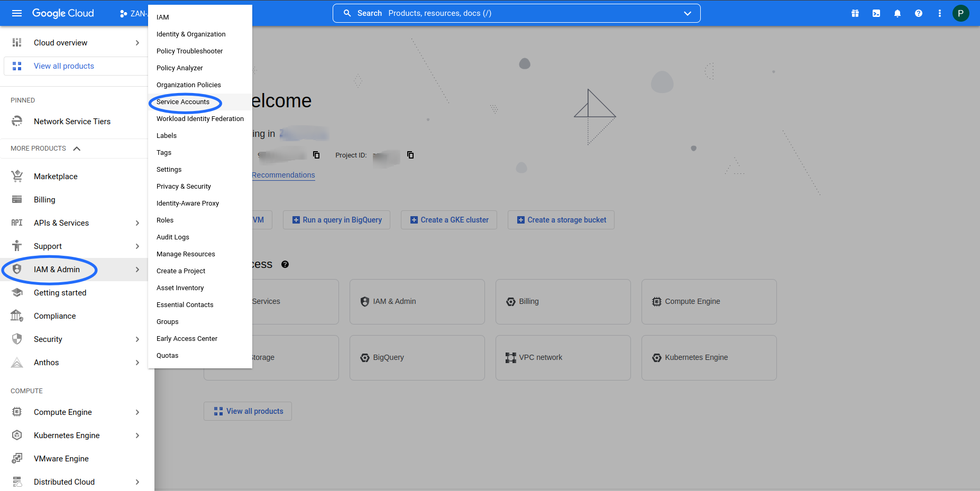Click the Compute Engine chip icon
This screenshot has width=980, height=491.
click(x=17, y=412)
